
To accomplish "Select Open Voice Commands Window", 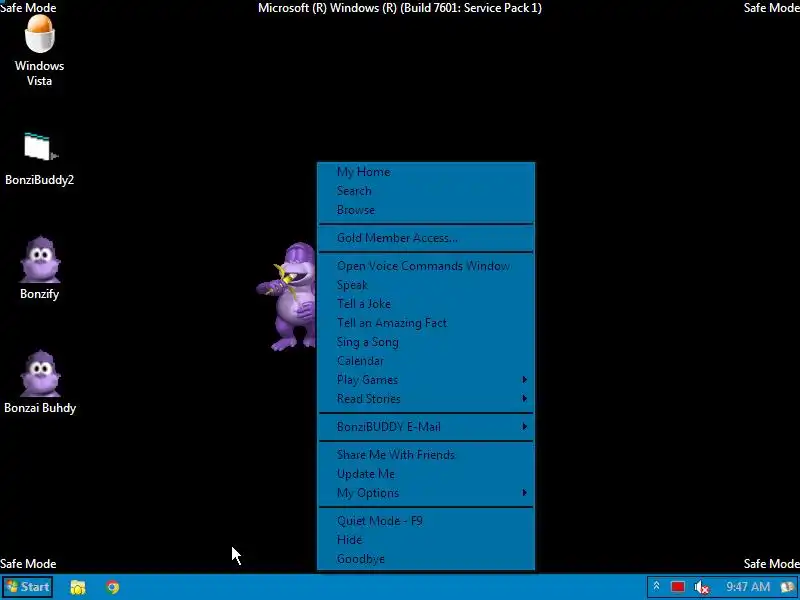I will tap(426, 266).
